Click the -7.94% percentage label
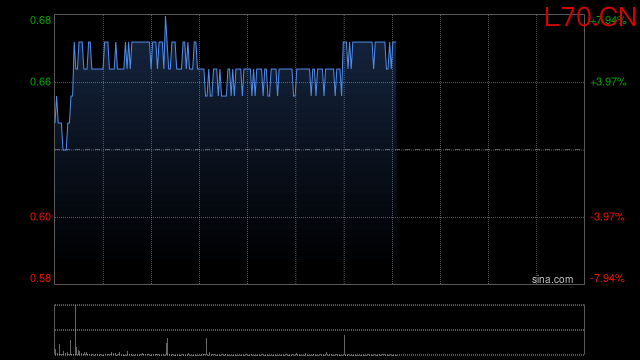Viewport: 640px width, 360px height. tap(607, 278)
